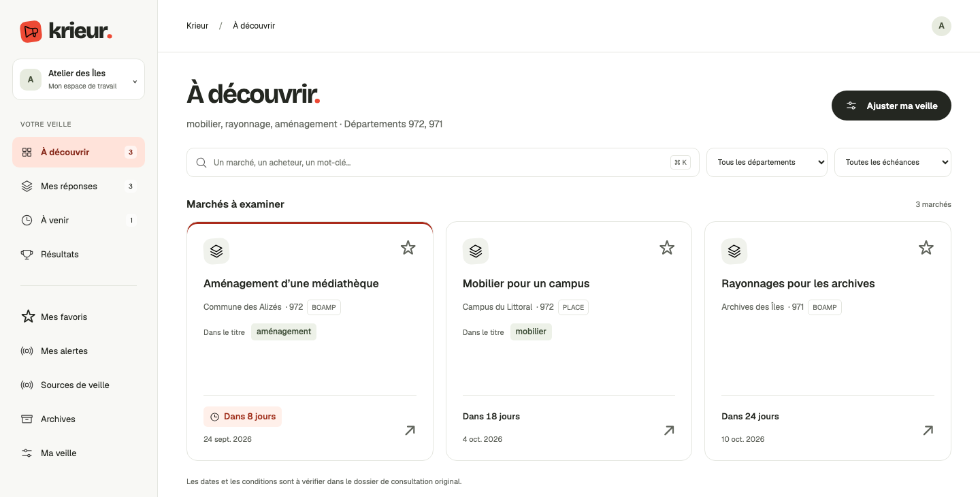The image size is (980, 497).
Task: Go to Sources de veille
Action: tap(78, 385)
